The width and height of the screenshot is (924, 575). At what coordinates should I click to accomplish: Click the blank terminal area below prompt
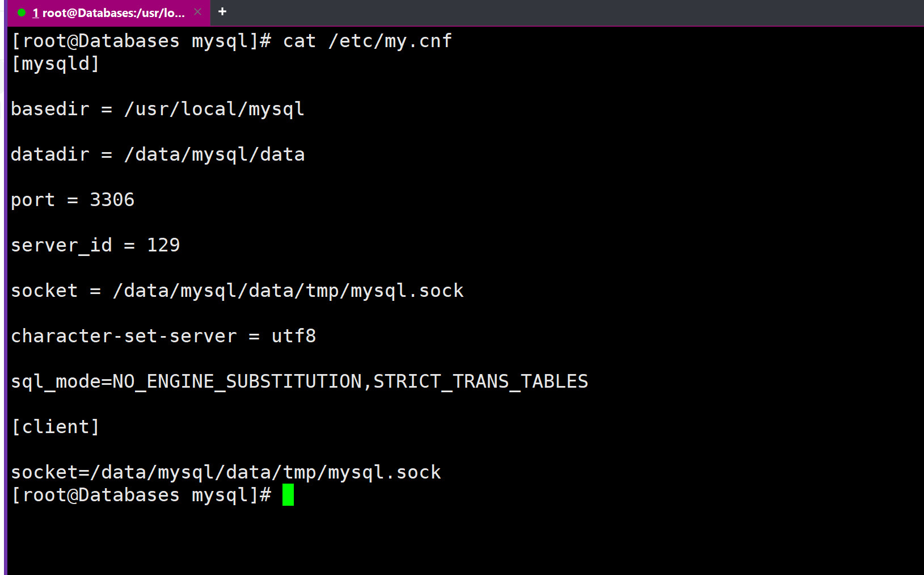pyautogui.click(x=454, y=539)
